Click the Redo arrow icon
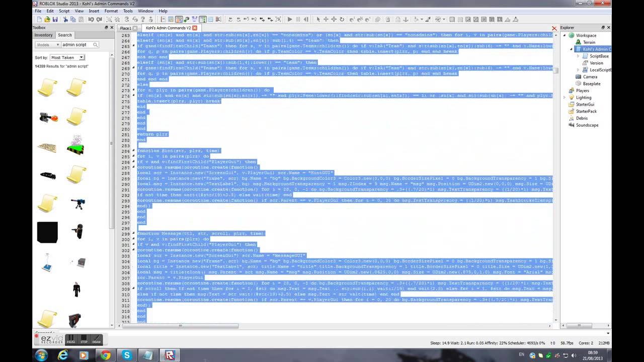The width and height of the screenshot is (644, 362). click(99, 20)
